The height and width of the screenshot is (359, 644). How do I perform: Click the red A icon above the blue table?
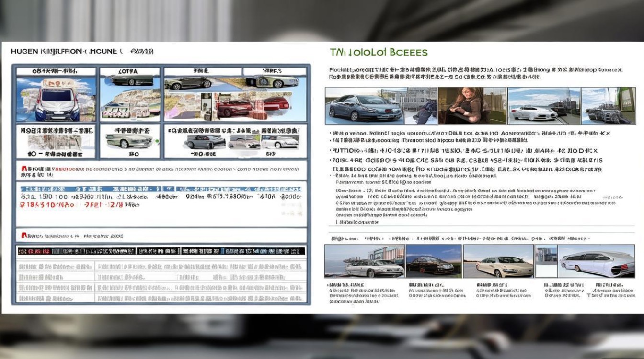click(24, 169)
